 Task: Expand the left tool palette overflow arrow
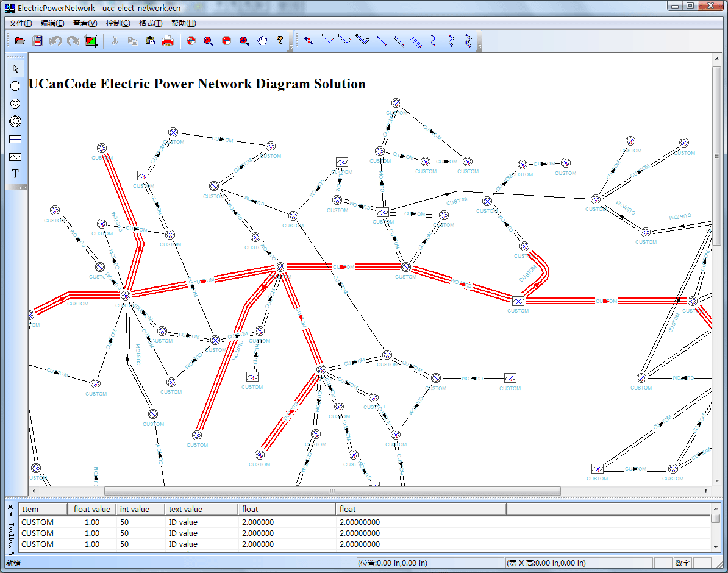[x=23, y=187]
